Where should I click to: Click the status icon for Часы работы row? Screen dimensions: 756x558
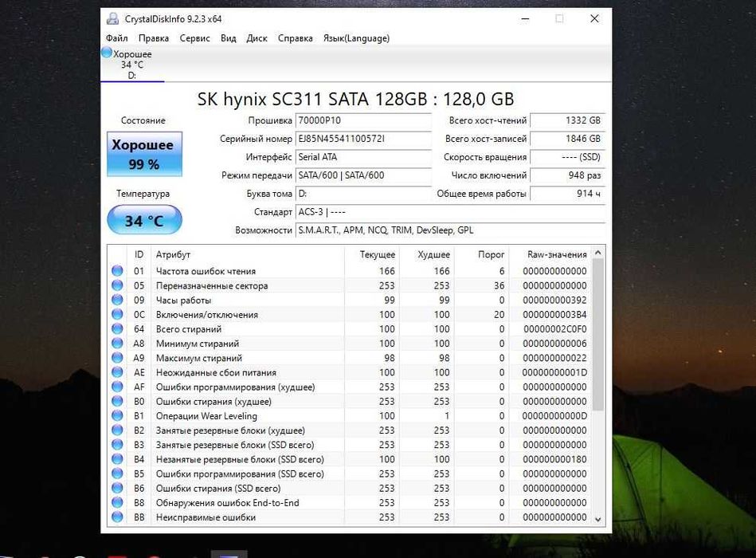tap(117, 300)
